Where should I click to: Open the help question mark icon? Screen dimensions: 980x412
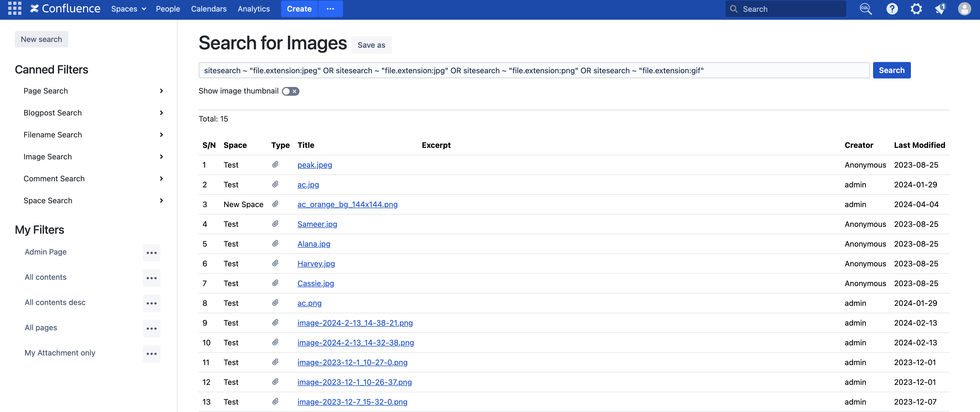click(892, 9)
